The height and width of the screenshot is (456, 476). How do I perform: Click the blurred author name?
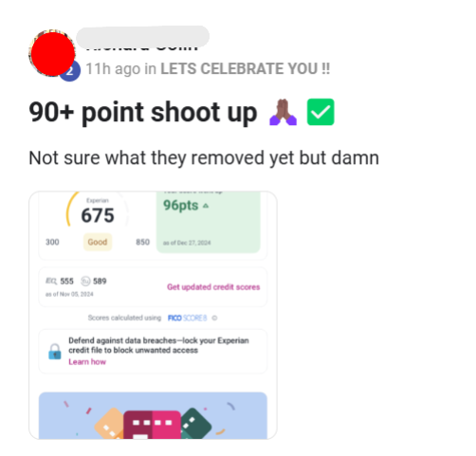tap(142, 39)
